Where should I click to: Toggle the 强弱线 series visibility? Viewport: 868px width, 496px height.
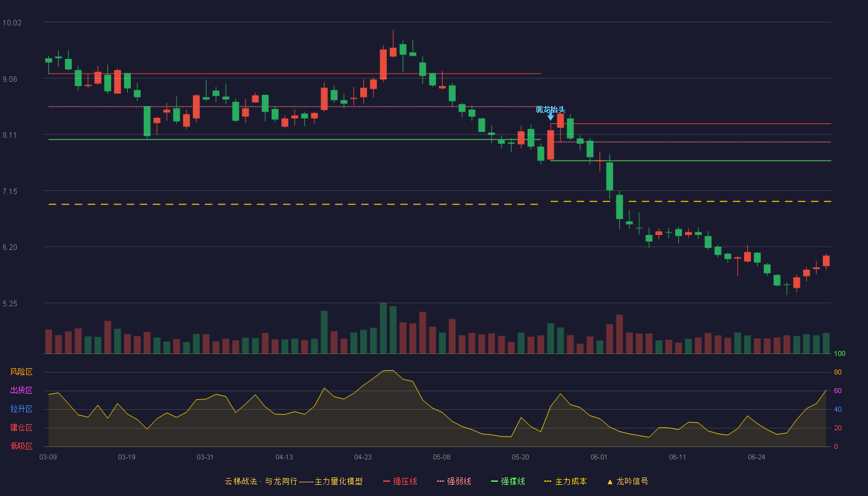tap(459, 481)
